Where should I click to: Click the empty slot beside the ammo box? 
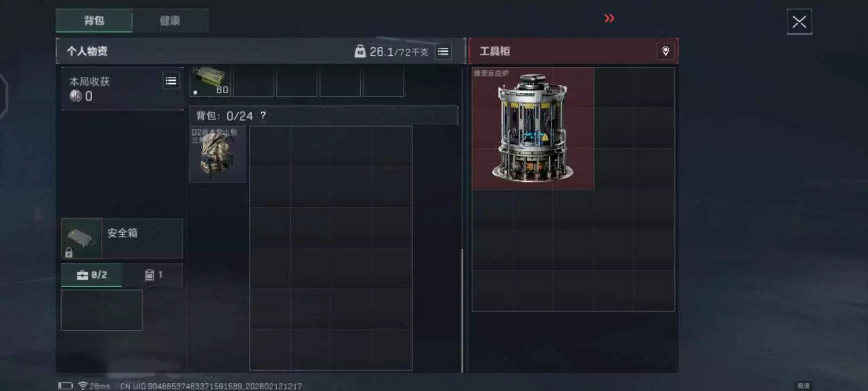(x=253, y=81)
